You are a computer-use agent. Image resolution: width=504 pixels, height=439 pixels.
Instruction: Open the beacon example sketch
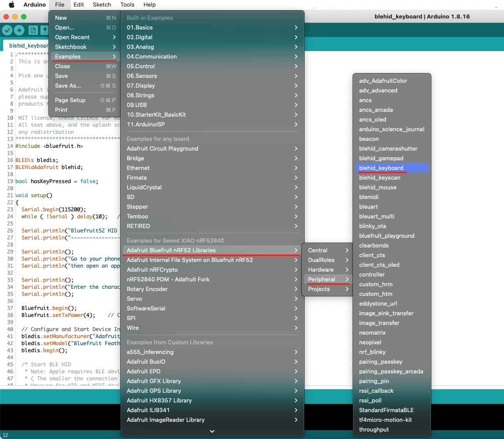[392, 139]
